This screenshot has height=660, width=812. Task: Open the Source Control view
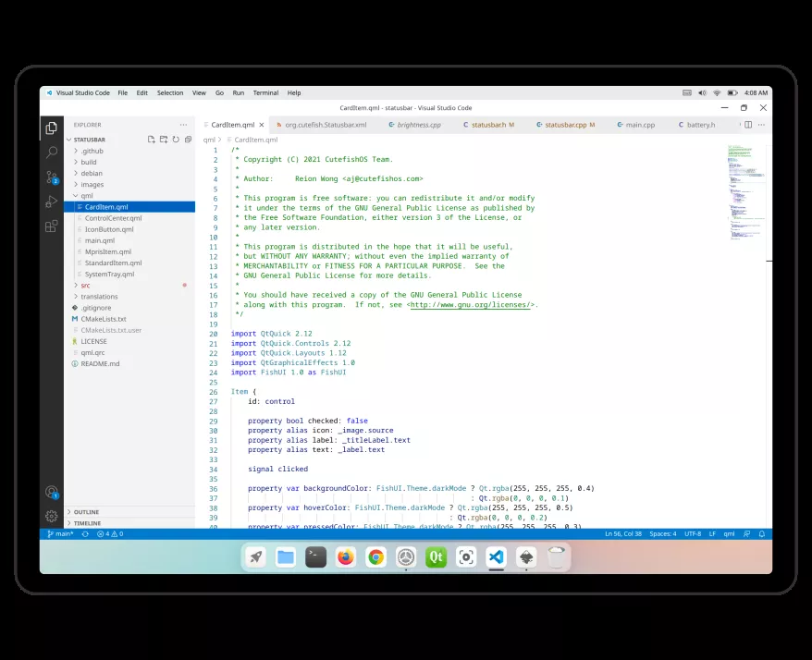[51, 177]
